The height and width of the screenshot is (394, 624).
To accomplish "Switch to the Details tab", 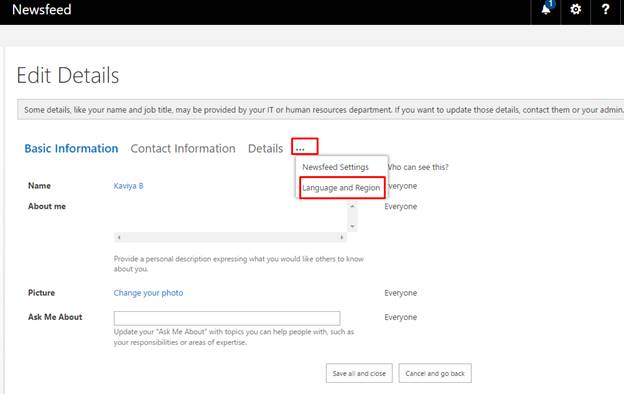I will [x=265, y=148].
